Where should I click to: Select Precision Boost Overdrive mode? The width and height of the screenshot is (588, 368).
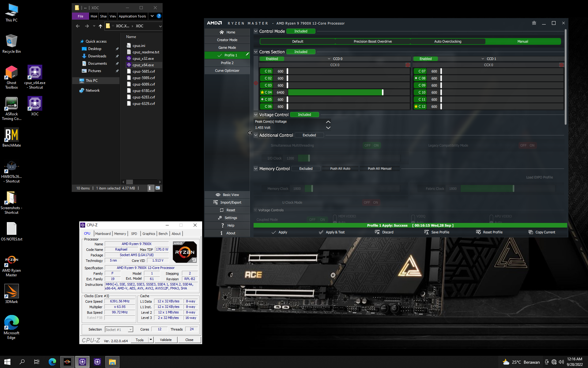[373, 41]
